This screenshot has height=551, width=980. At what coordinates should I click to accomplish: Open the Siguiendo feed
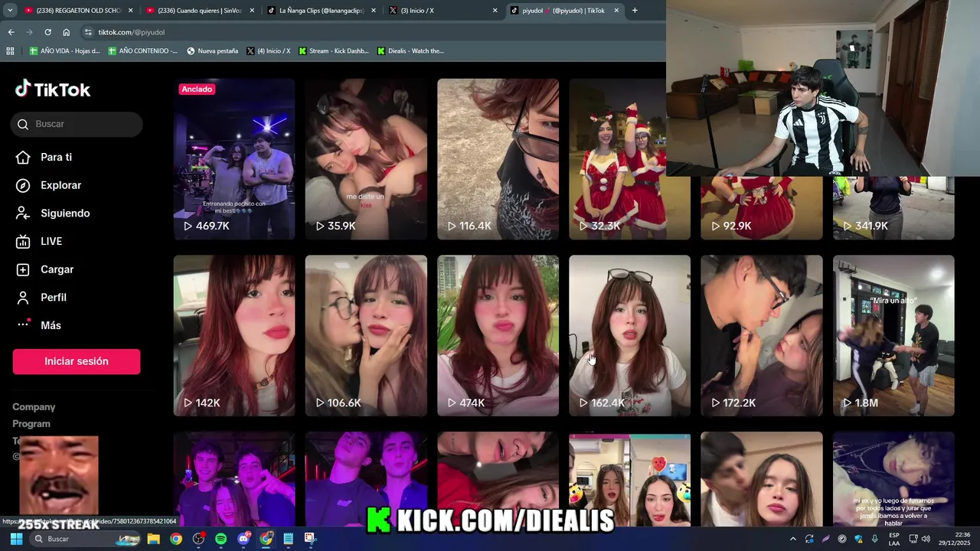point(53,214)
